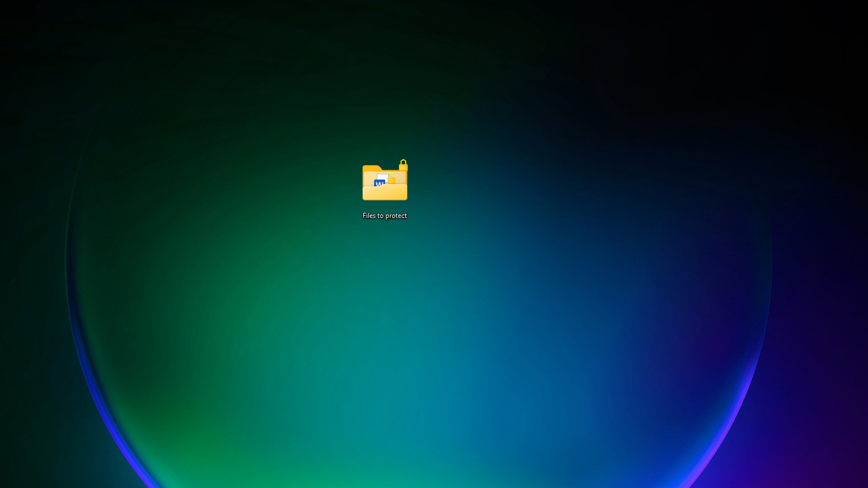The width and height of the screenshot is (868, 488).
Task: Click the "Files to protect" label text
Action: tap(385, 216)
